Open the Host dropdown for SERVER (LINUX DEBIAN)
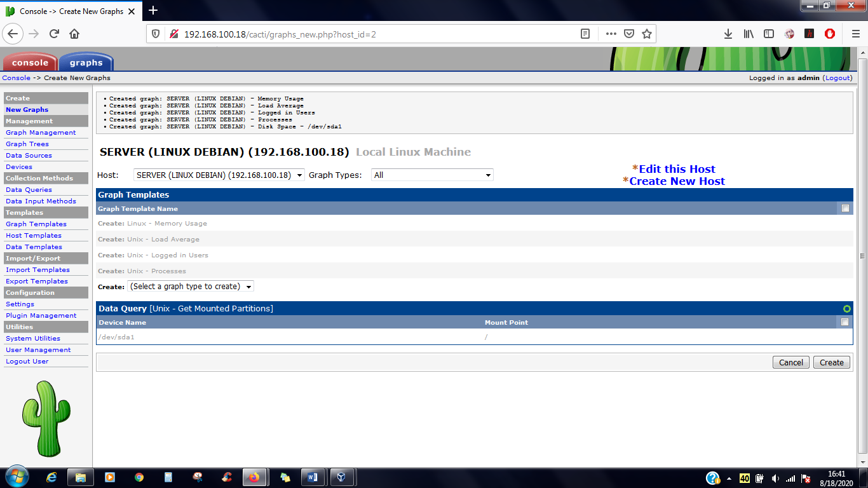 point(219,175)
